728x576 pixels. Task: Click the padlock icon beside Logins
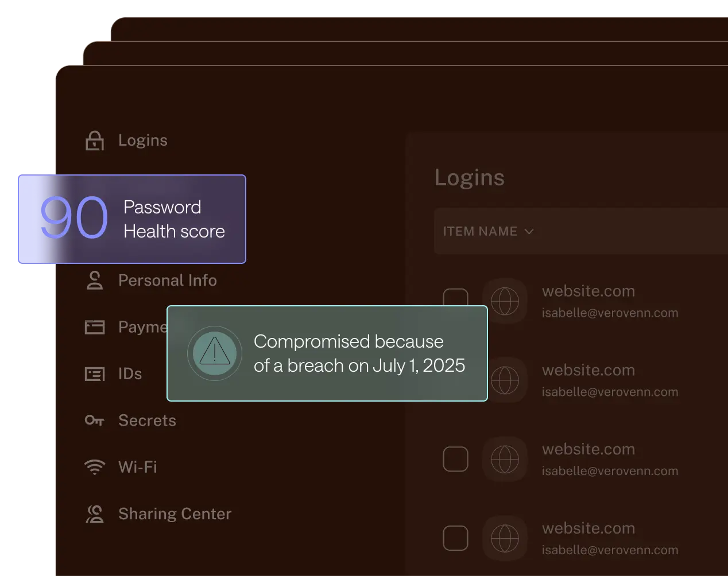pos(95,140)
